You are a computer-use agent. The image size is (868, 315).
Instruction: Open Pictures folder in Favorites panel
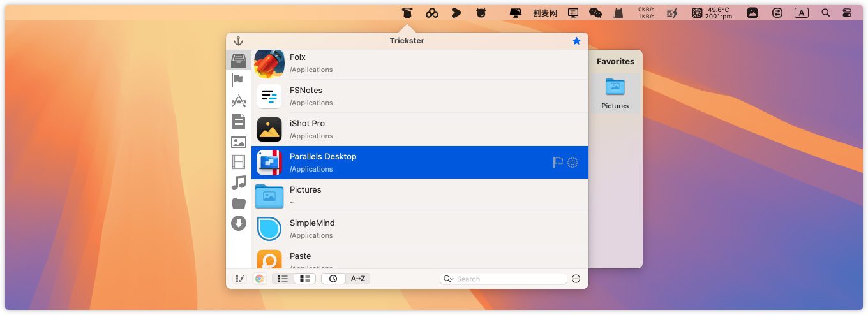point(615,93)
